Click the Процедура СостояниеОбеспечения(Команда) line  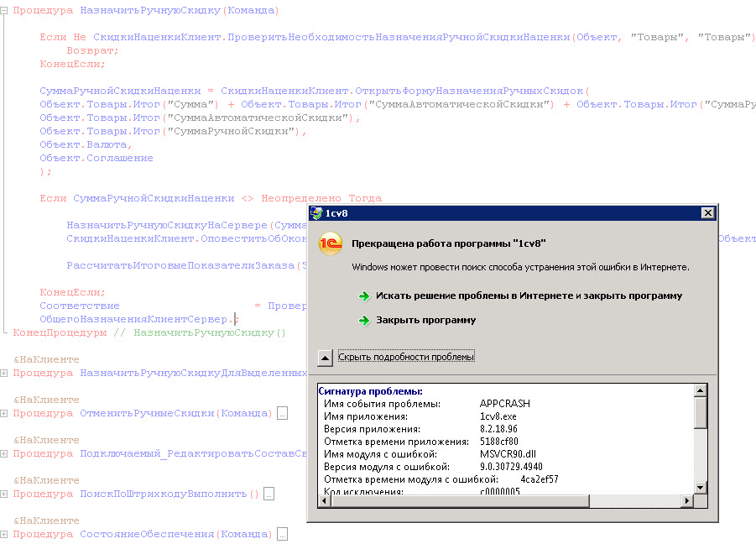[143, 535]
